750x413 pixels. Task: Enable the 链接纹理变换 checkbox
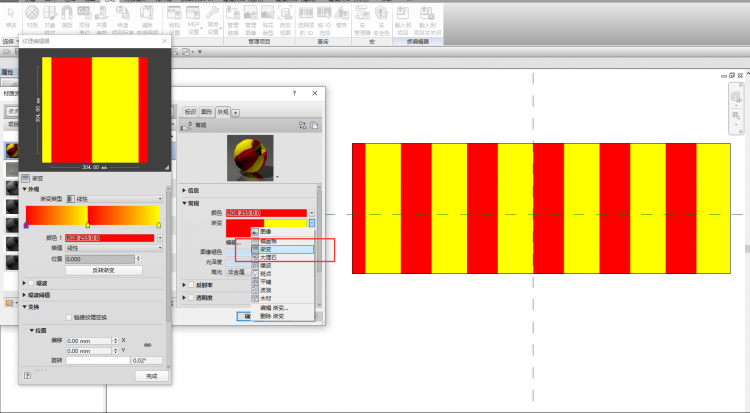click(69, 317)
